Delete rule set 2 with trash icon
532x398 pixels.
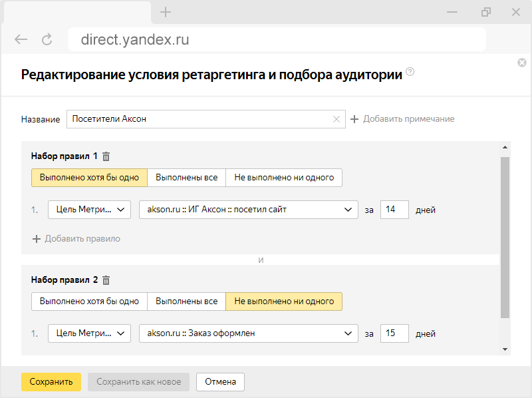(106, 280)
